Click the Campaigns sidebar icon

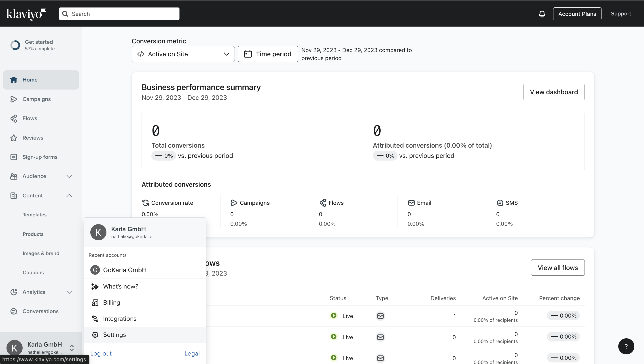(13, 99)
